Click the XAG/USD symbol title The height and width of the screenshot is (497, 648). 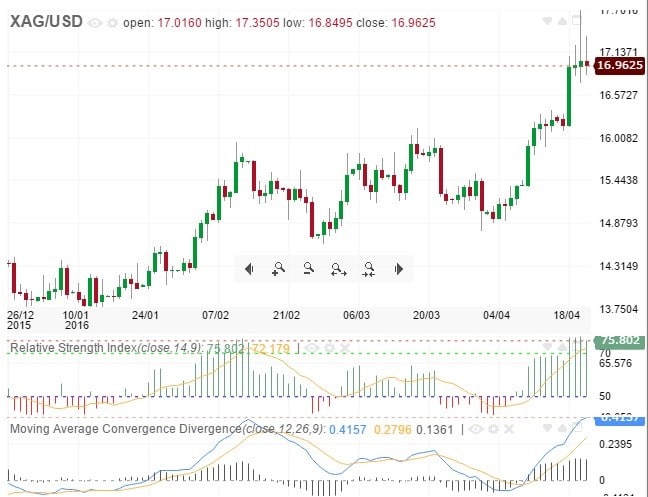click(45, 21)
